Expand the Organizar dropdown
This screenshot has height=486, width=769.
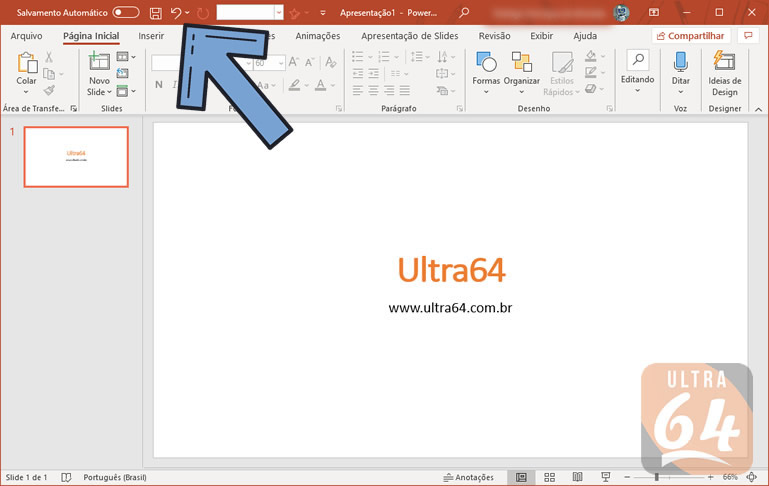(521, 70)
